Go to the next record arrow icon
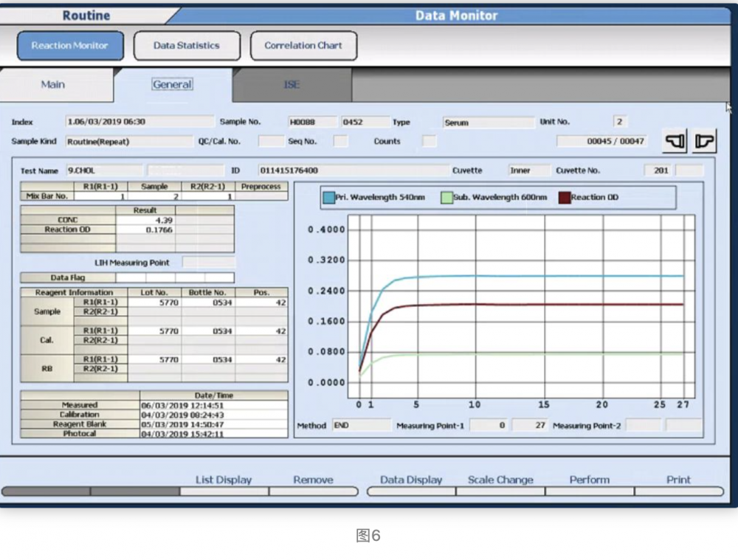 704,141
